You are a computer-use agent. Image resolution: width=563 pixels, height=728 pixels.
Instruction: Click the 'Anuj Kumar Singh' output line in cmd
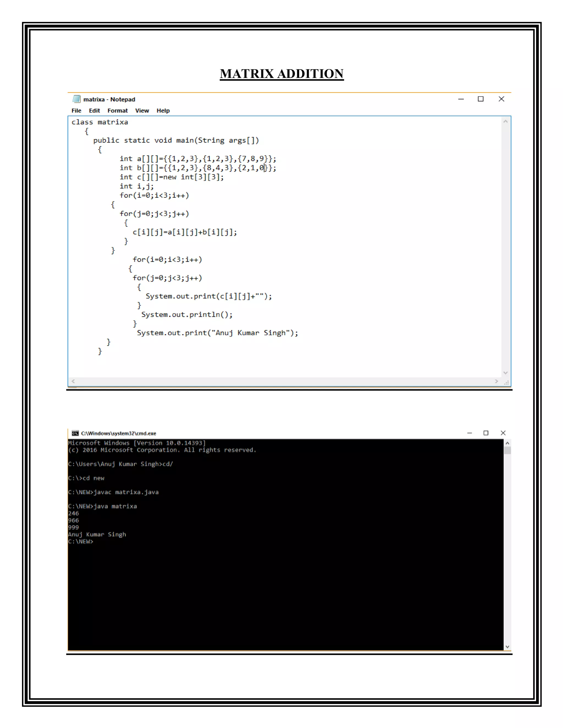97,534
